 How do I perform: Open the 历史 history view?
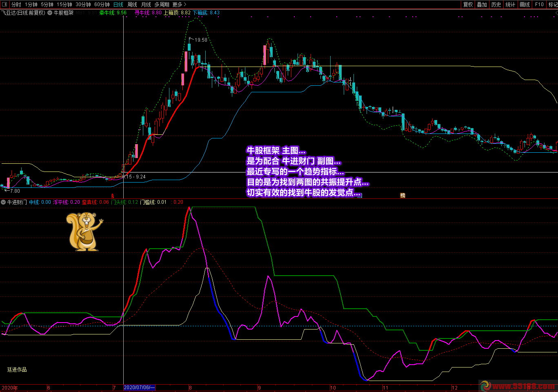(496, 4)
